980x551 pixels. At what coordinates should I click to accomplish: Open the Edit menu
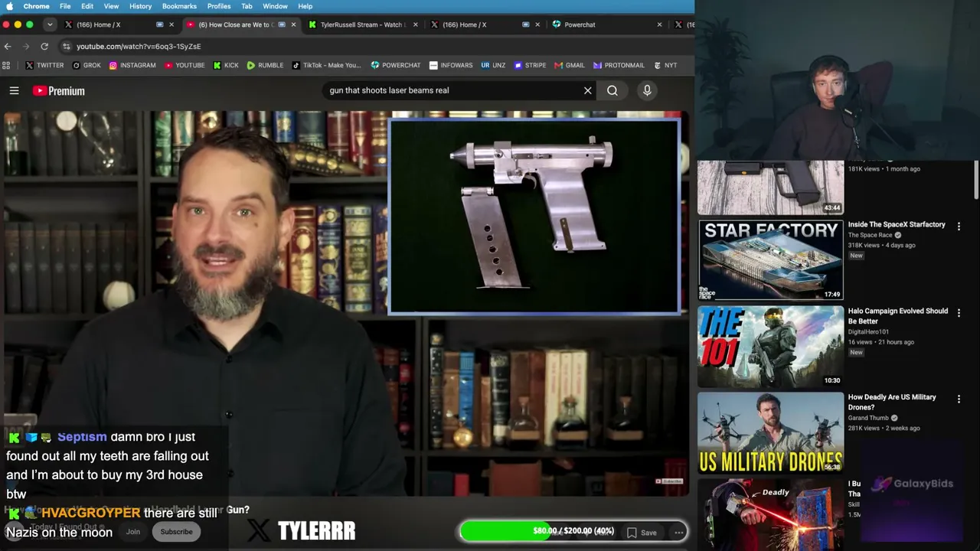coord(87,6)
